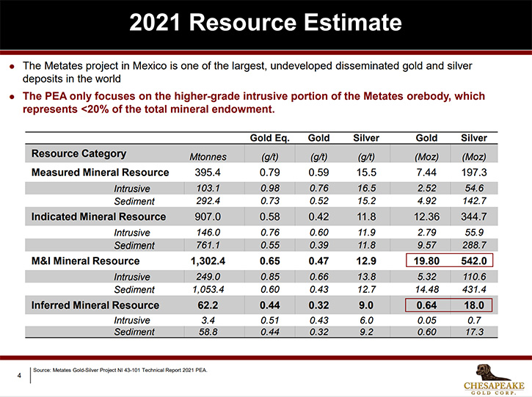Select the 3.4 intrusive inferred tonnage
Screen dimensions: 532x397
[x=208, y=320]
